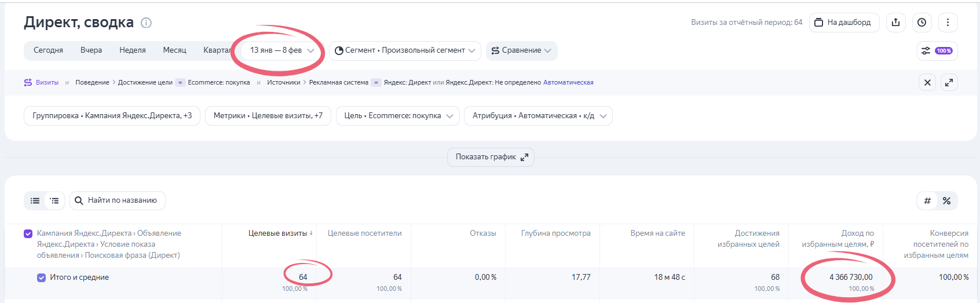Toggle the grouping header checkbox

[x=28, y=233]
